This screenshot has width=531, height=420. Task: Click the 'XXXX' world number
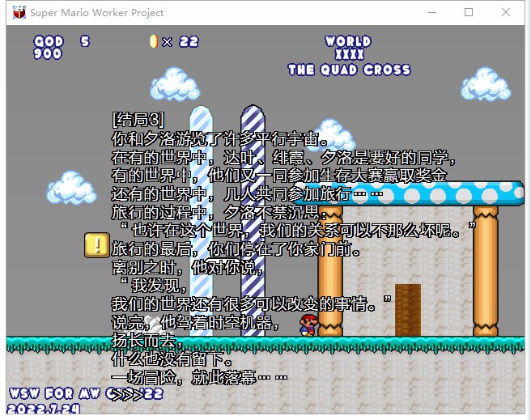(350, 54)
